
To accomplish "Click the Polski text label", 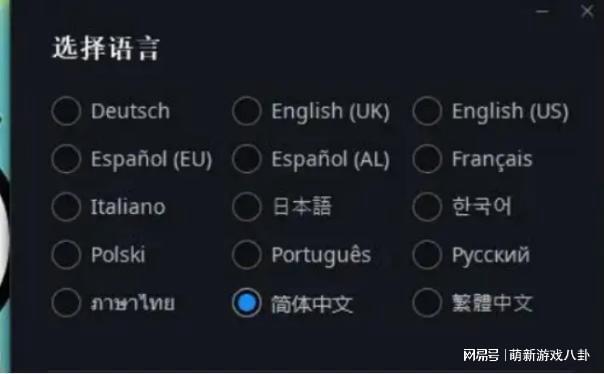I will 118,255.
